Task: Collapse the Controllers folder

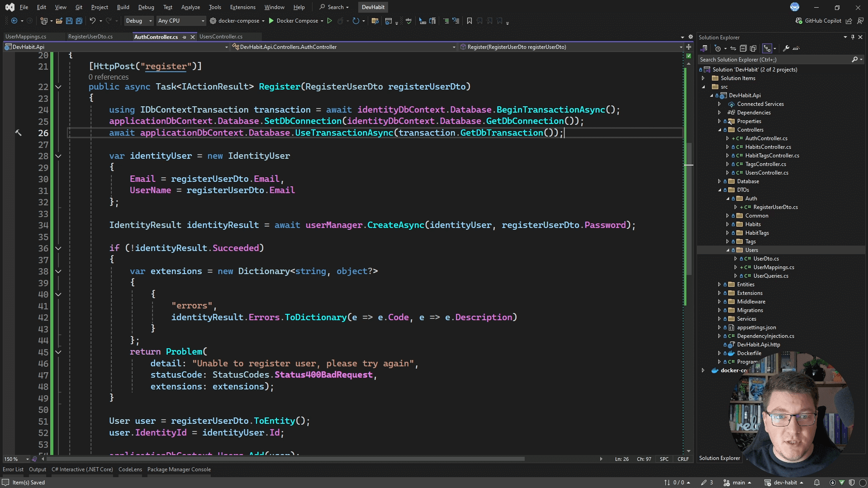Action: pos(719,130)
